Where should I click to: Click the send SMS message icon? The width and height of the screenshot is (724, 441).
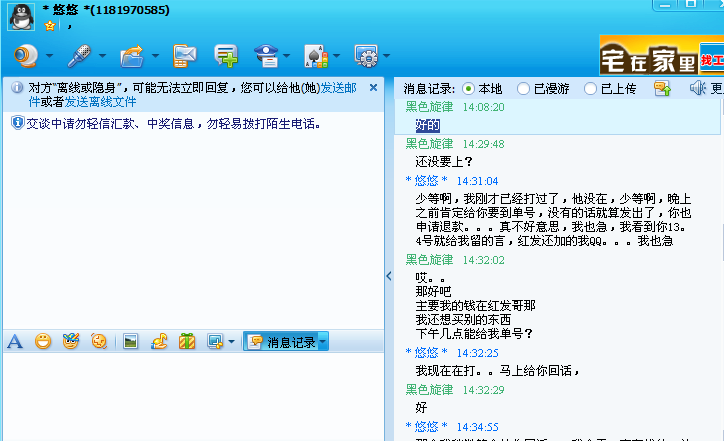[185, 56]
